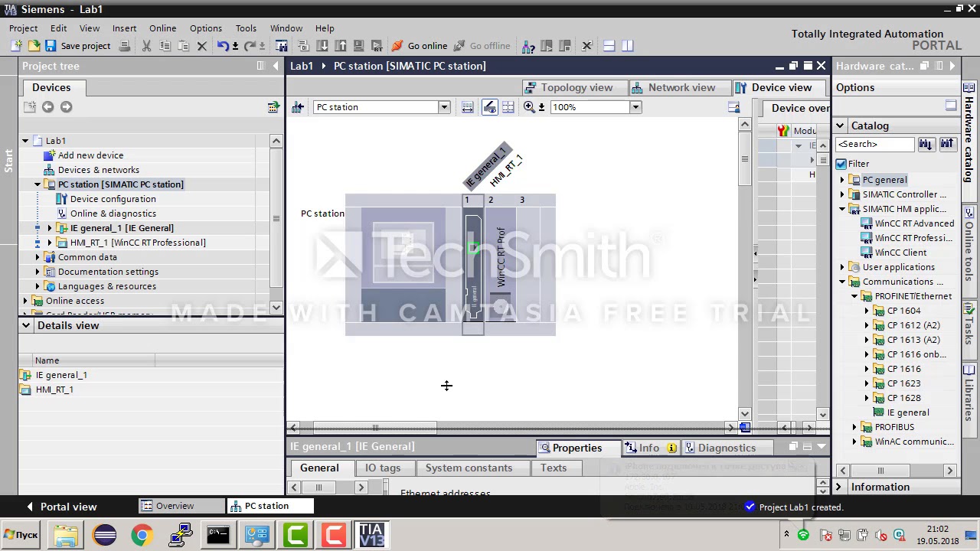
Task: Click the project tree forward arrow icon
Action: (x=66, y=107)
